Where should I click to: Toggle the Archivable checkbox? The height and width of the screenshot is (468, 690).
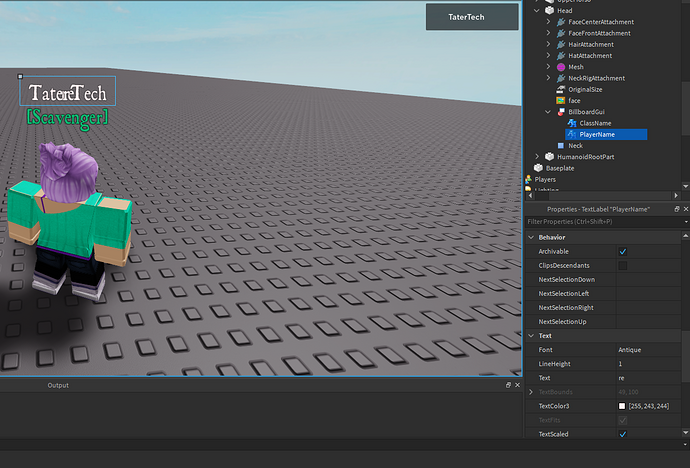click(x=623, y=251)
